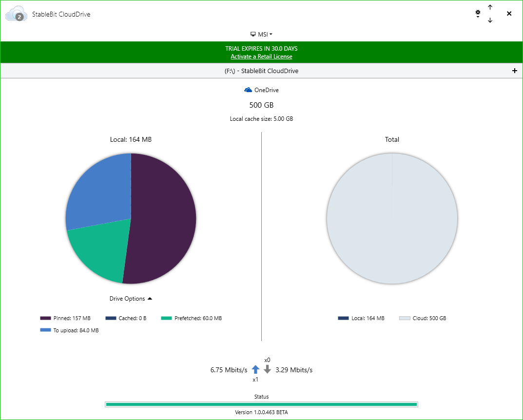Click the Local: 164 MB chart heading
523x420 pixels.
pyautogui.click(x=131, y=140)
